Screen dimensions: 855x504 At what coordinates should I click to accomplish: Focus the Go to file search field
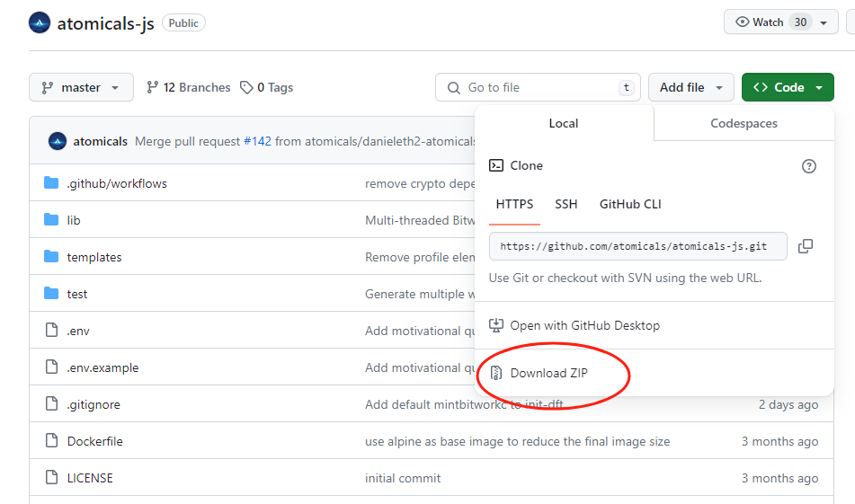[538, 87]
